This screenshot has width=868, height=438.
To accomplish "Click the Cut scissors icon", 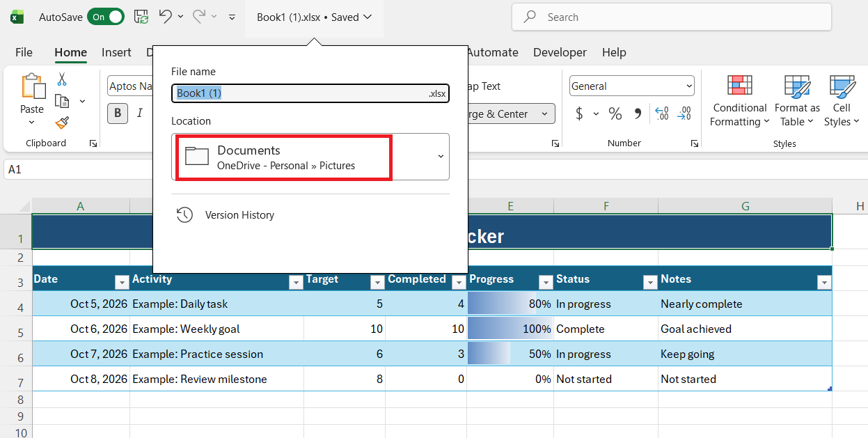I will 62,79.
